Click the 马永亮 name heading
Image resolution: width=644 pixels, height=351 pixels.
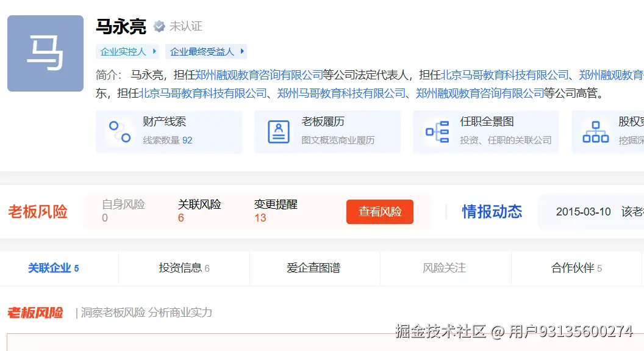point(121,27)
